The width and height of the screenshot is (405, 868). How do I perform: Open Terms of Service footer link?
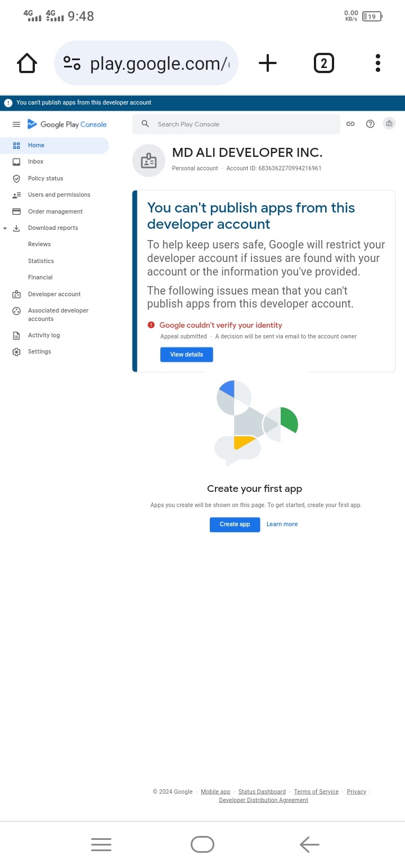pyautogui.click(x=316, y=792)
